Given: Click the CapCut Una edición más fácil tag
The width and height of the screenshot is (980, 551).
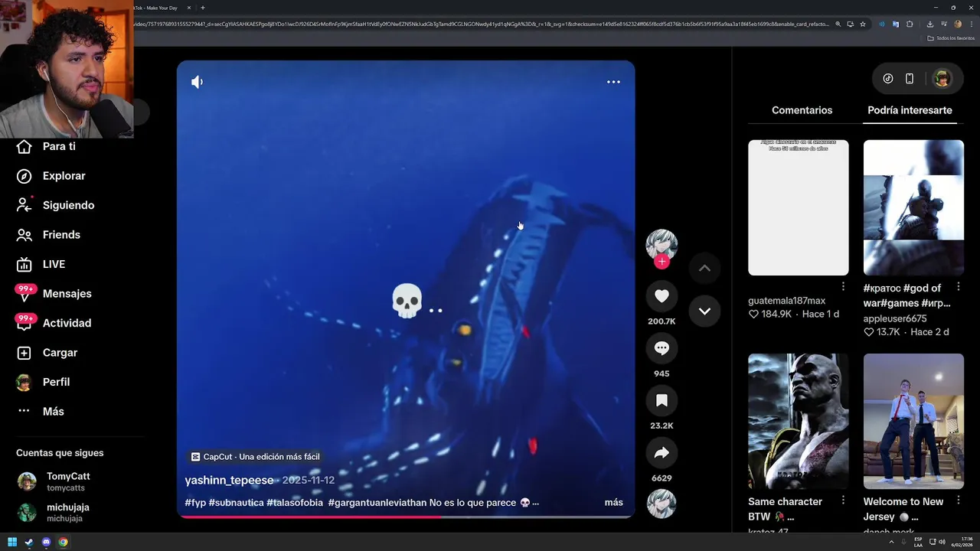Looking at the screenshot, I should [255, 457].
